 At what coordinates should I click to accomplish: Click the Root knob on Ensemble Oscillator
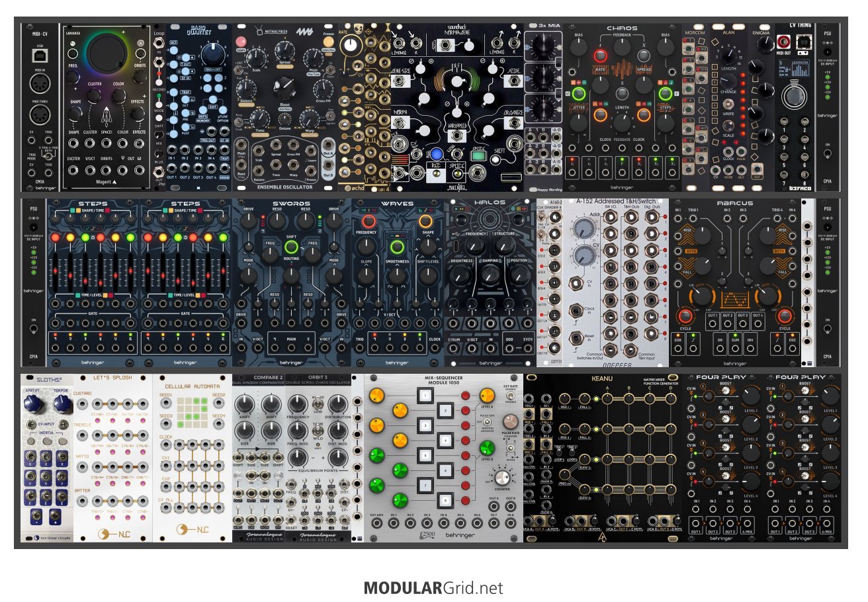284,87
